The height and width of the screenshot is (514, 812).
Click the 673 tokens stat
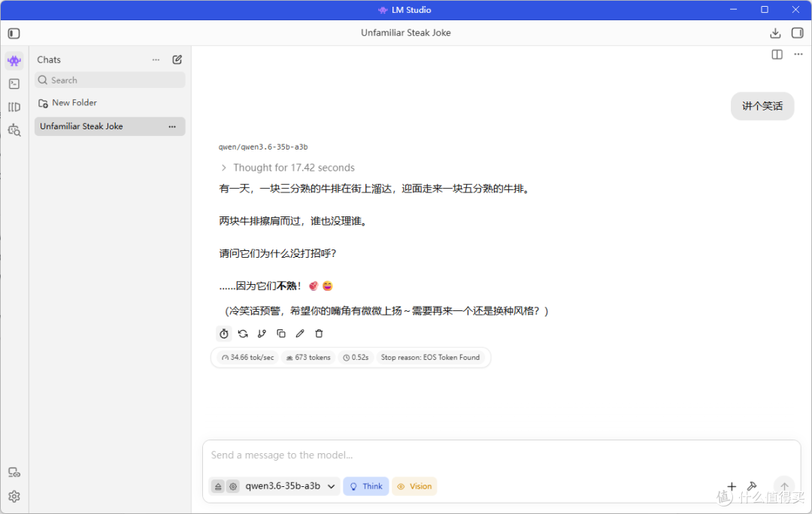click(x=308, y=358)
